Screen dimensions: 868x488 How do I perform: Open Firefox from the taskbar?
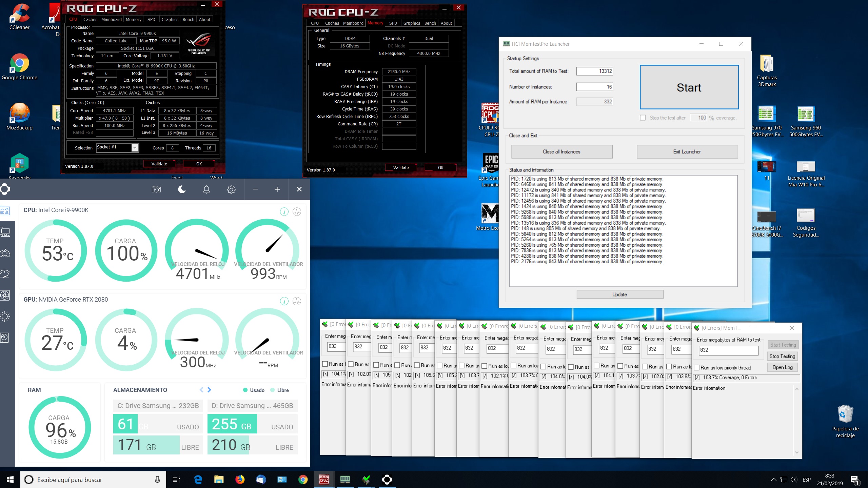click(240, 480)
